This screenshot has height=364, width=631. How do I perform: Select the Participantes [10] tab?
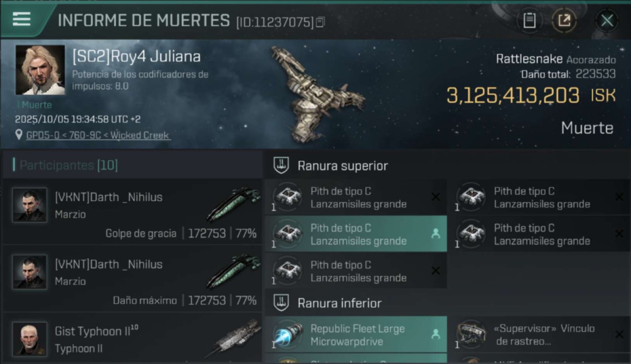pyautogui.click(x=68, y=165)
